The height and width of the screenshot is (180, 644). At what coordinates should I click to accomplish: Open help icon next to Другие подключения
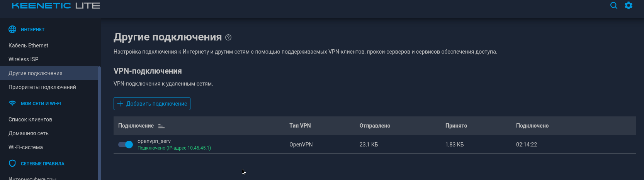228,37
